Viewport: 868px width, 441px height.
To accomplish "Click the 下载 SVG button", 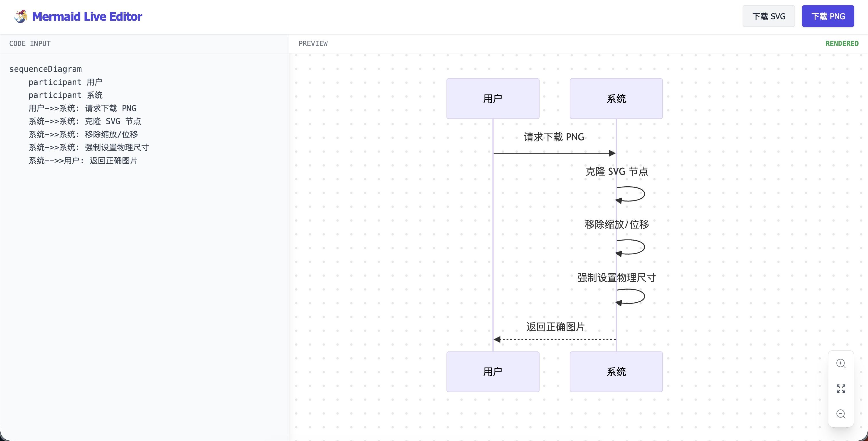I will coord(769,16).
